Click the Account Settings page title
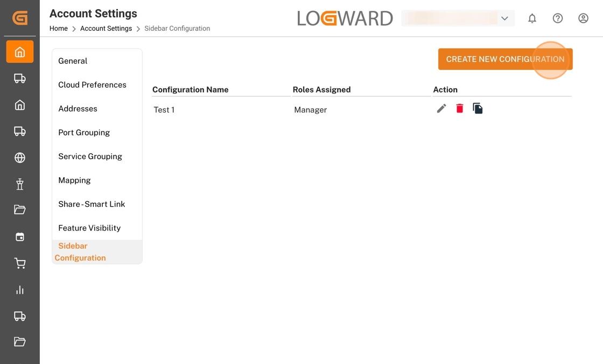The width and height of the screenshot is (603, 364). pos(94,13)
